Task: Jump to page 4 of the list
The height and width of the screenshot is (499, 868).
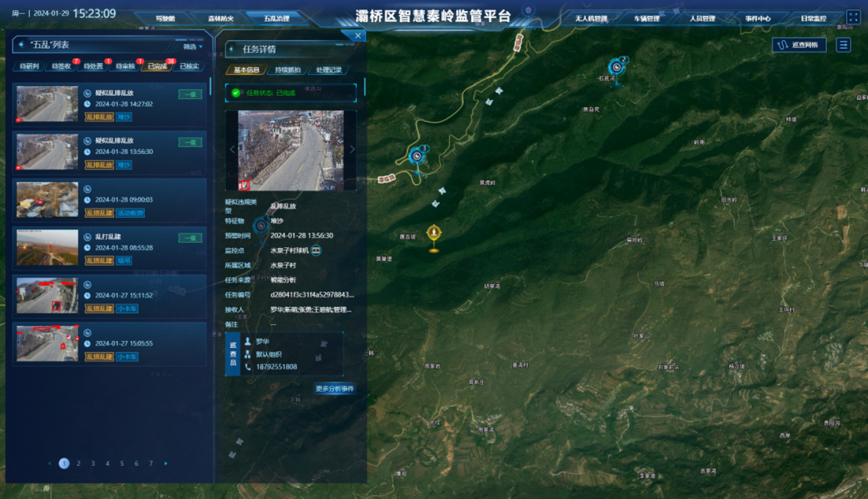Action: pos(107,463)
